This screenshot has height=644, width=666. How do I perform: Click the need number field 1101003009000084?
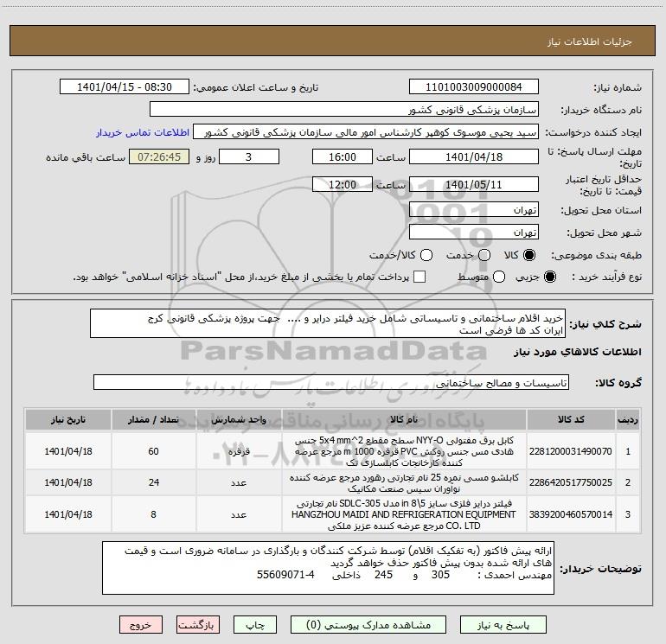coord(474,87)
